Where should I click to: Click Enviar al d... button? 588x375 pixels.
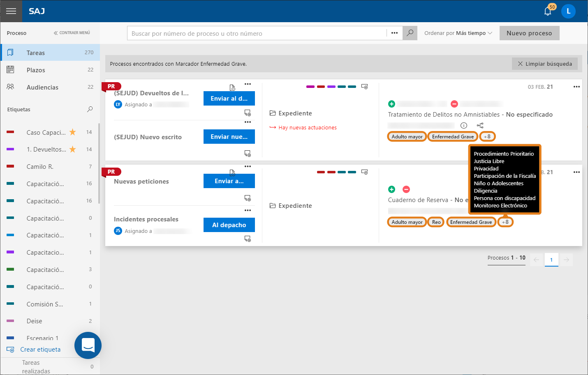click(229, 99)
